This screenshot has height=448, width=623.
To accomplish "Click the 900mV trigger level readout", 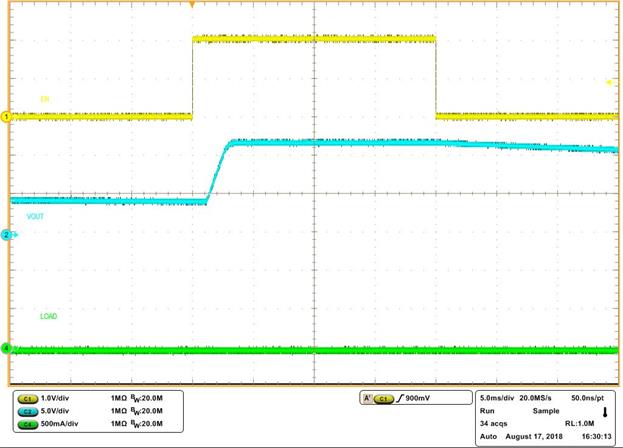I will 421,398.
